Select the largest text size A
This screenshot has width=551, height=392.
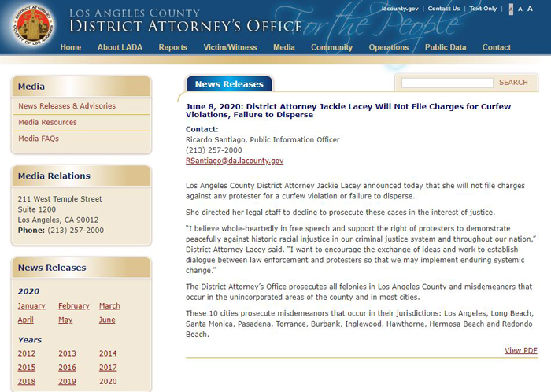click(530, 9)
